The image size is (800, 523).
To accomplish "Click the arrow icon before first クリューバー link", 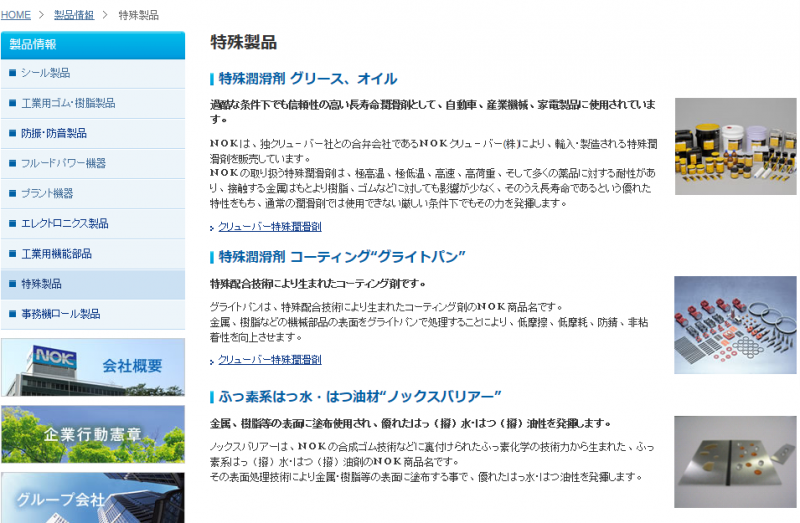I will coord(212,228).
